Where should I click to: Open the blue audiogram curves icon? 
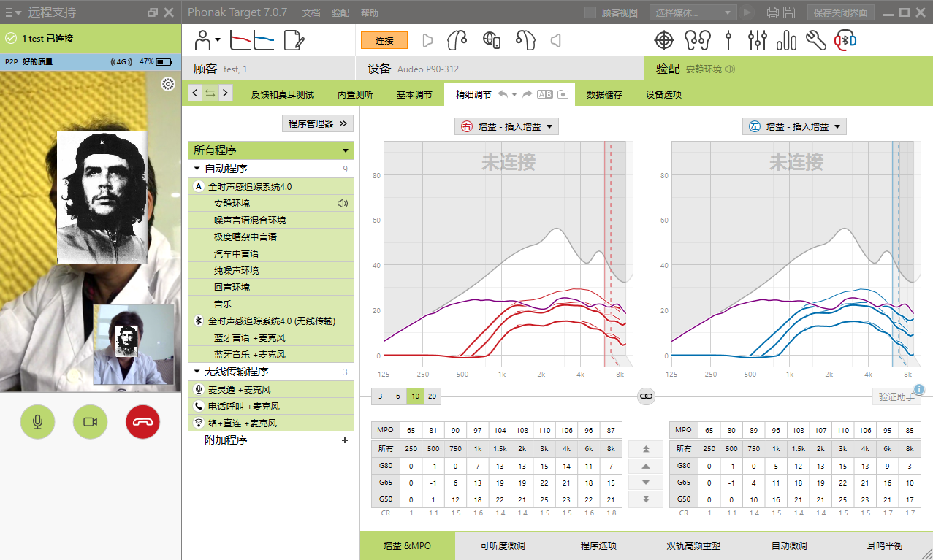(264, 40)
